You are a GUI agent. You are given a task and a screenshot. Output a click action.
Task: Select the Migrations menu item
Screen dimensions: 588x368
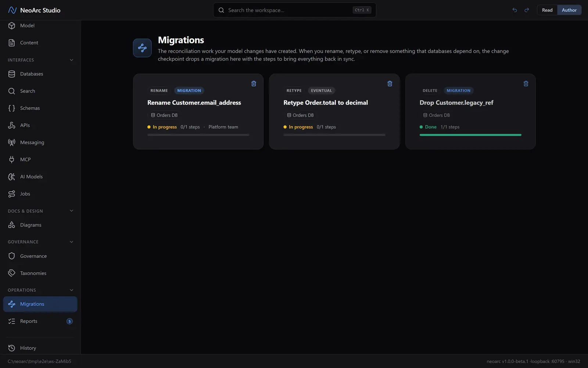click(40, 304)
